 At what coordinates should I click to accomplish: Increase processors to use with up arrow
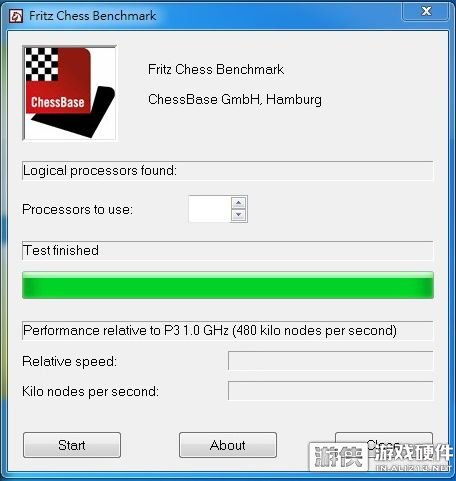[x=239, y=203]
